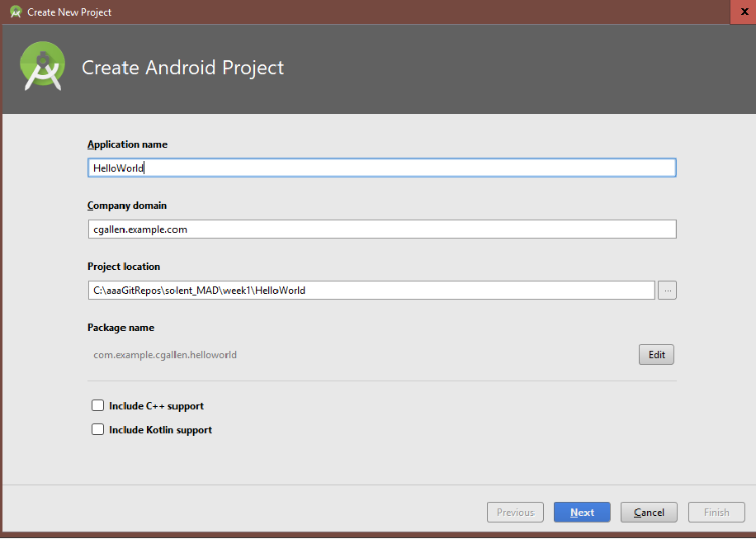Viewport: 756px width, 539px height.
Task: Click the Previous button
Action: [515, 512]
